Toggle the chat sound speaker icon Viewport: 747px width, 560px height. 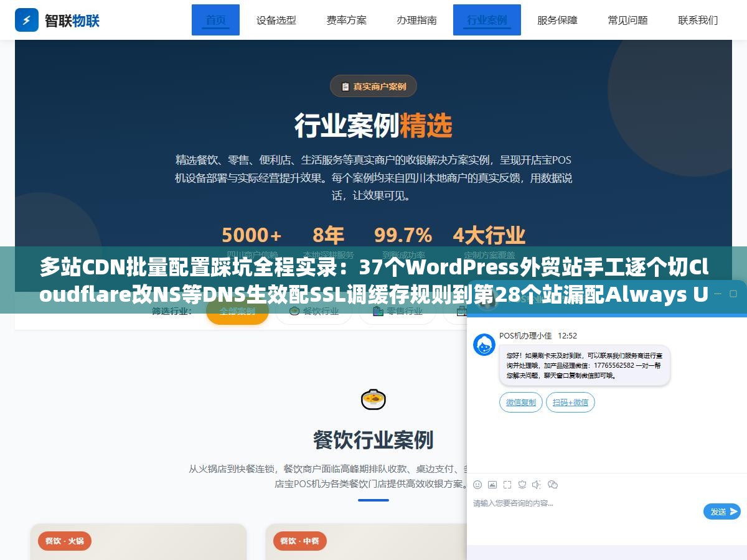(x=537, y=484)
